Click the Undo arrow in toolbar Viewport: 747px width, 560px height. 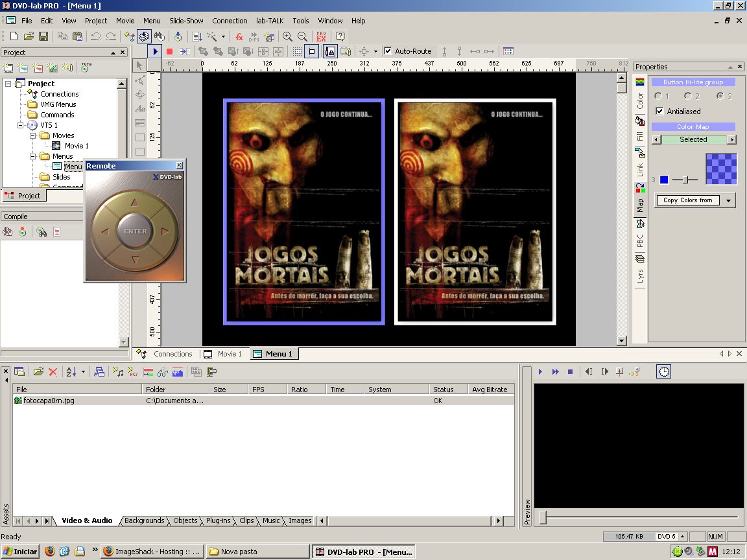tap(96, 36)
